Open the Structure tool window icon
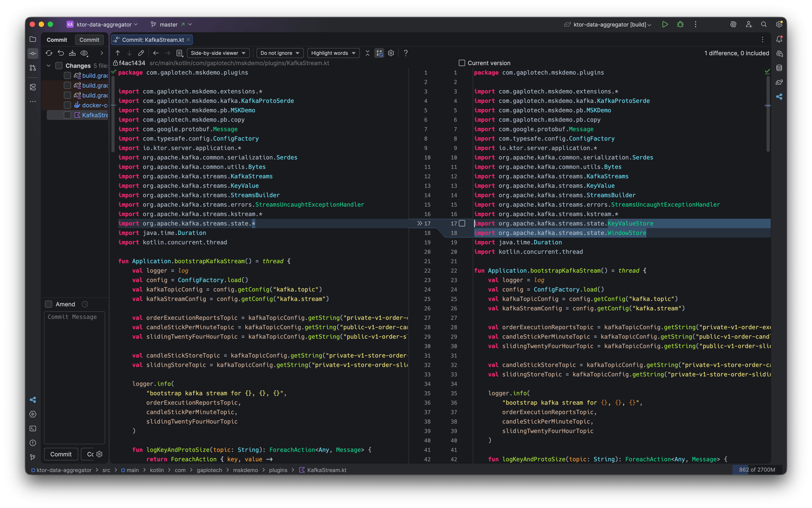This screenshot has width=812, height=508. click(x=33, y=87)
